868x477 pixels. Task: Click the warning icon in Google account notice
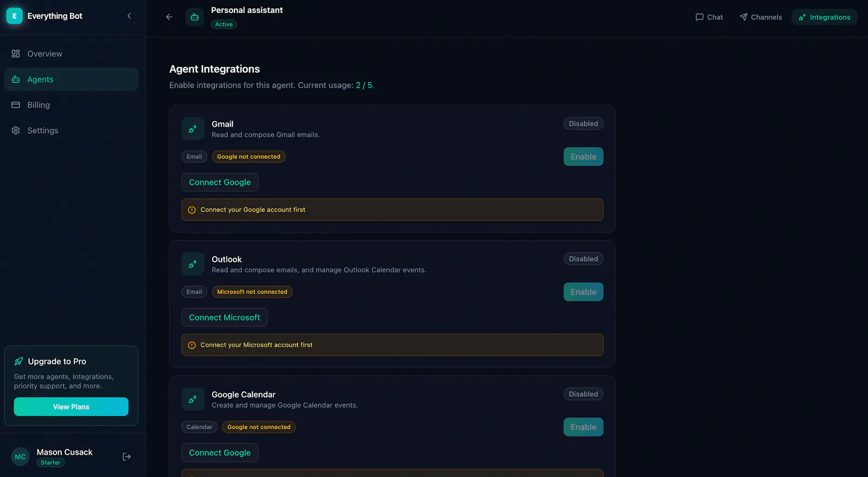(x=192, y=210)
